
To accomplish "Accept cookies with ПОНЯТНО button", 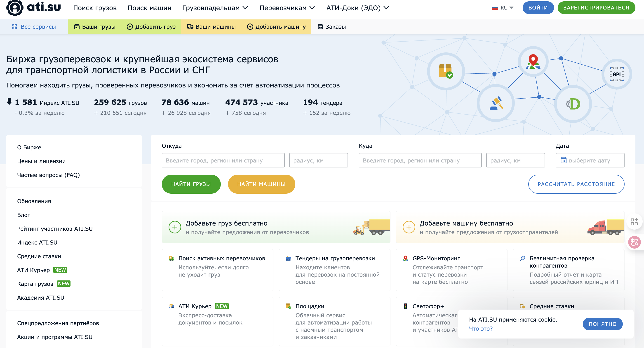I will [x=602, y=324].
